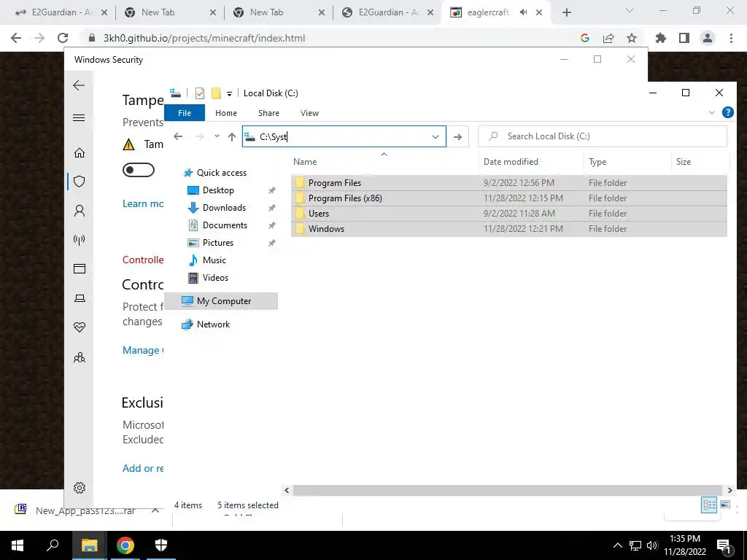
Task: Open Family options icon in the sidebar
Action: [x=79, y=357]
